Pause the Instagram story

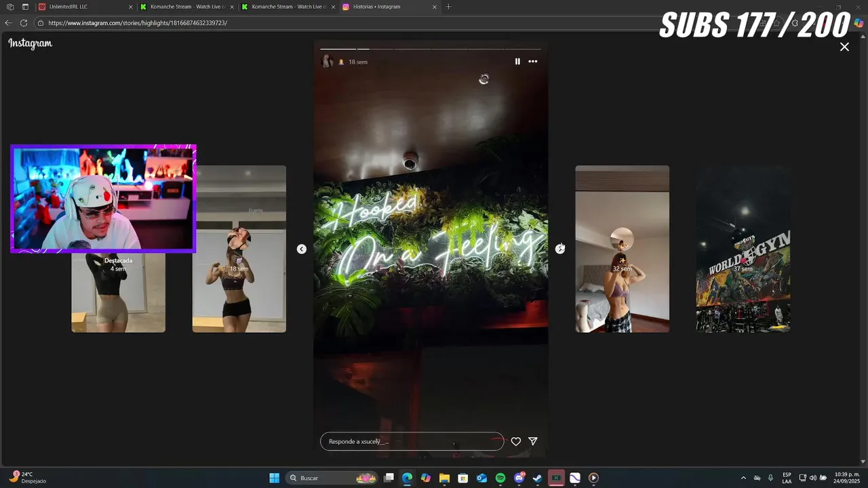click(x=517, y=62)
